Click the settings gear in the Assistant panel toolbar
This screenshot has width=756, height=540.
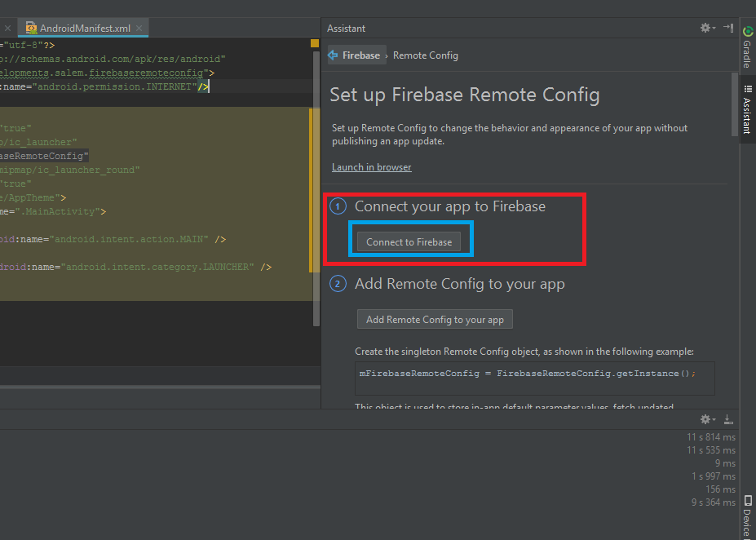tap(705, 27)
